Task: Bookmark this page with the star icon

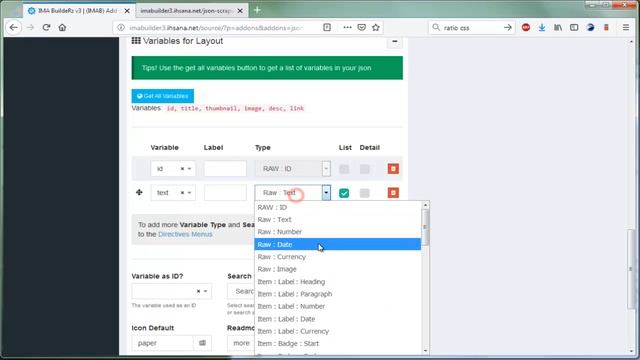Action: point(376,27)
